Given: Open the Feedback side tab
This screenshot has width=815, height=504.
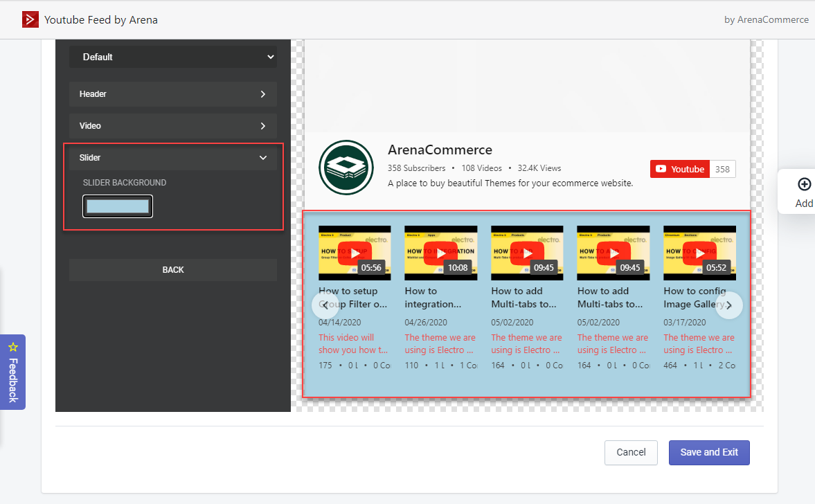Looking at the screenshot, I should [x=13, y=372].
